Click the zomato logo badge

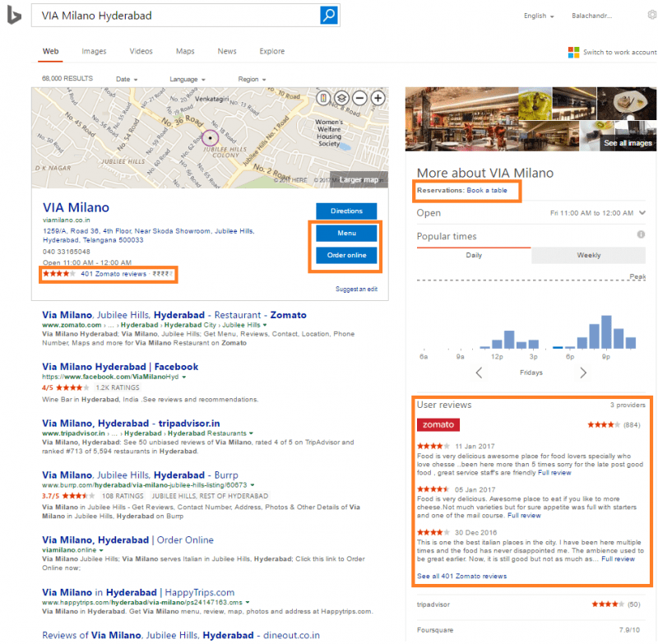click(x=438, y=424)
